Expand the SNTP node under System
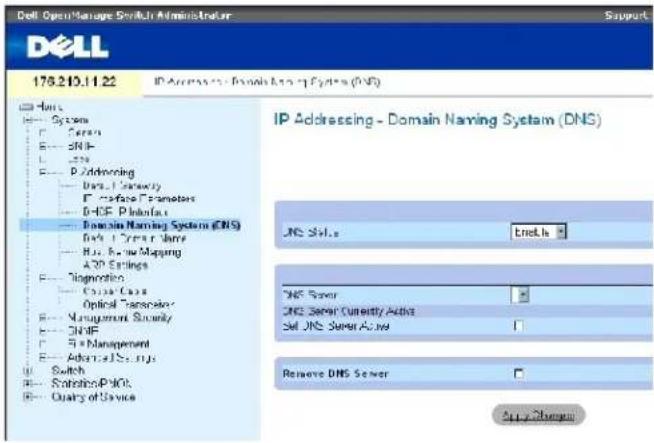 tap(43, 146)
